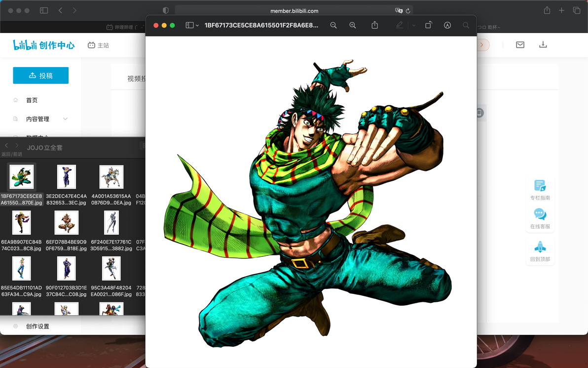Select file 6EFD78B4BE9D9...B18E.jpg thumbnail
Screen dimensions: 588x368
pyautogui.click(x=67, y=223)
